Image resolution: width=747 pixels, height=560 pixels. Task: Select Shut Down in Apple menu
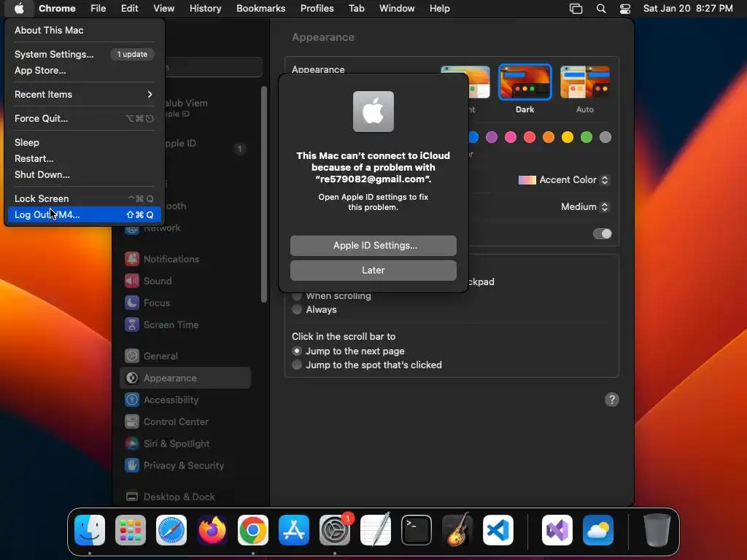[83, 175]
